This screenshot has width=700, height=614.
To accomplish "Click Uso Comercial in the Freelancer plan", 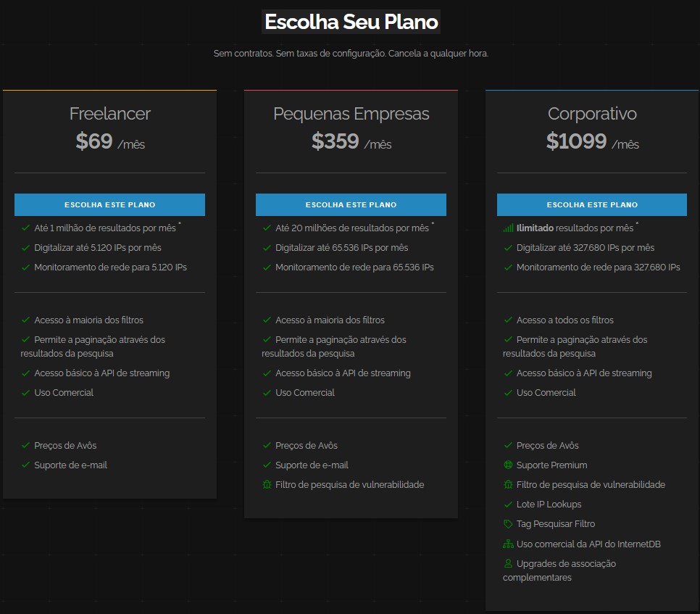I will tap(64, 393).
